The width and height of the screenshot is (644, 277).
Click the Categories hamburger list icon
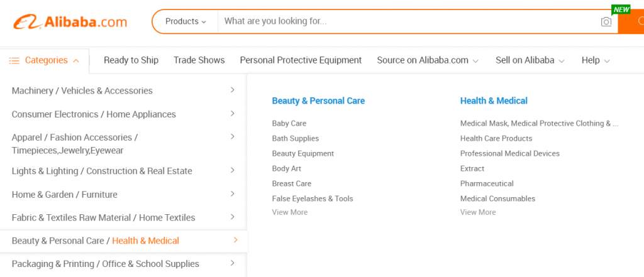[x=14, y=61]
